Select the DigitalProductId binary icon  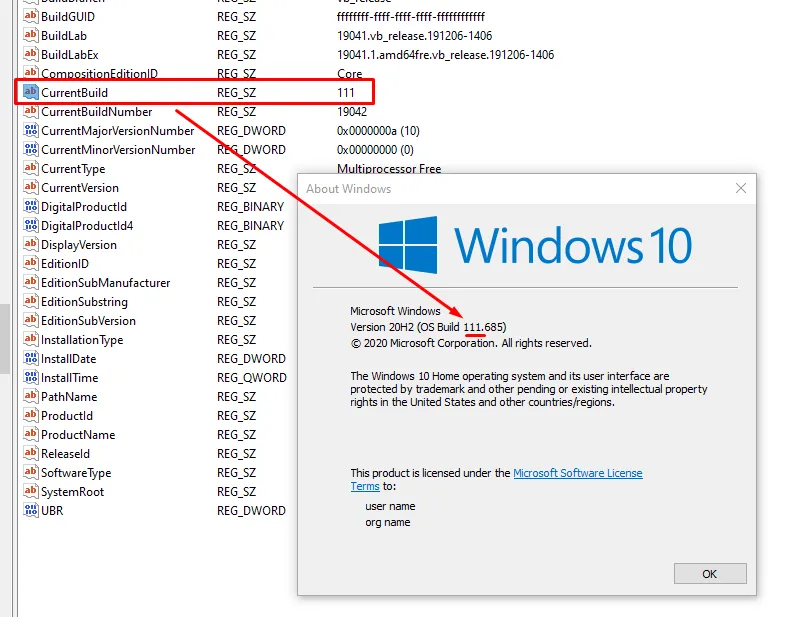31,206
